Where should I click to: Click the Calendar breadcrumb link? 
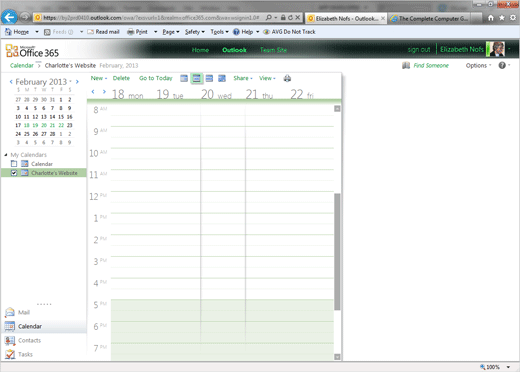tap(22, 66)
